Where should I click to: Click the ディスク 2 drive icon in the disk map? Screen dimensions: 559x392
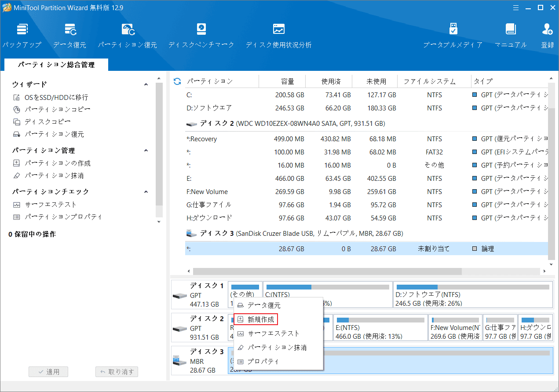click(179, 328)
